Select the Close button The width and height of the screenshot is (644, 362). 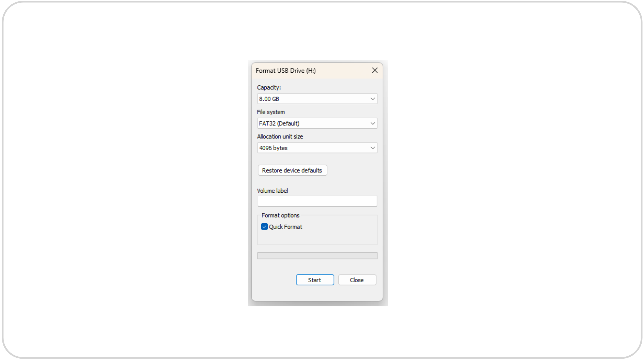tap(357, 280)
